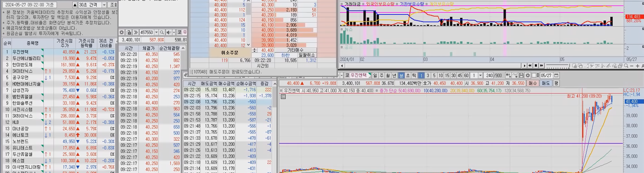Screen dimensions: 644x173
Task: Click the up-arrow of the 순간체결량 list scrollbar
Action: [x=183, y=48]
